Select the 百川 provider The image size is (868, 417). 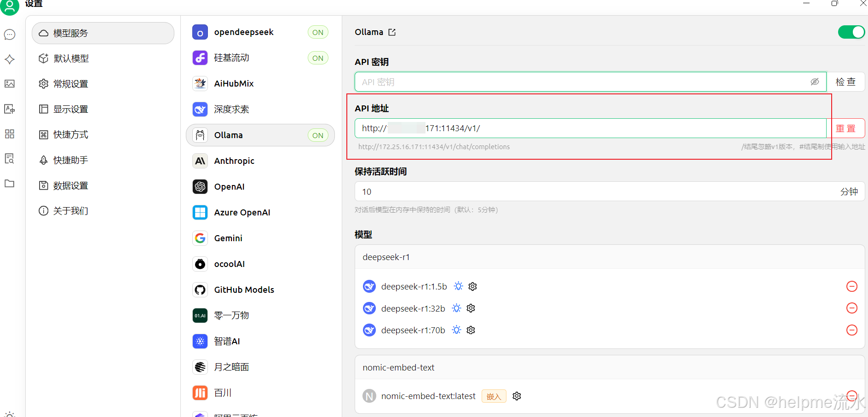click(260, 393)
